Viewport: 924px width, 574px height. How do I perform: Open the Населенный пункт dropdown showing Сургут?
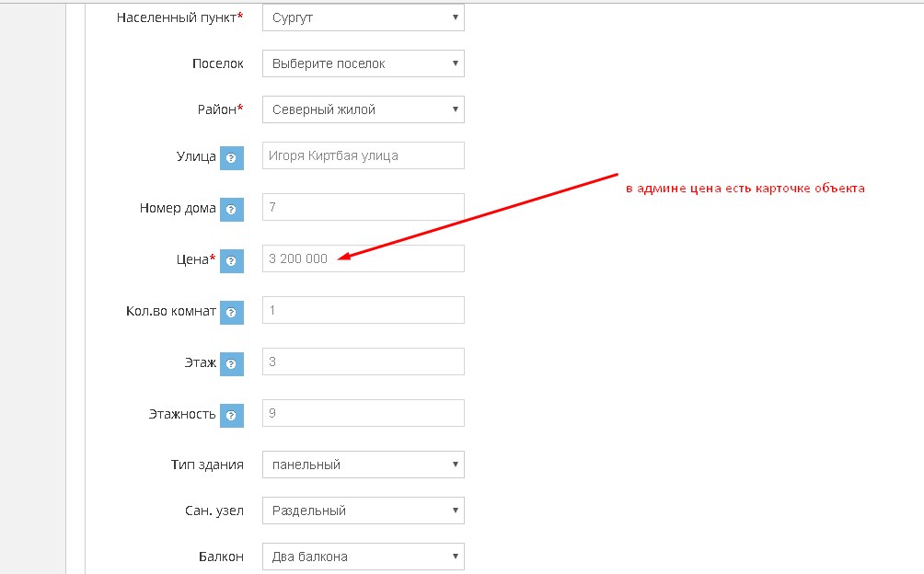(363, 17)
